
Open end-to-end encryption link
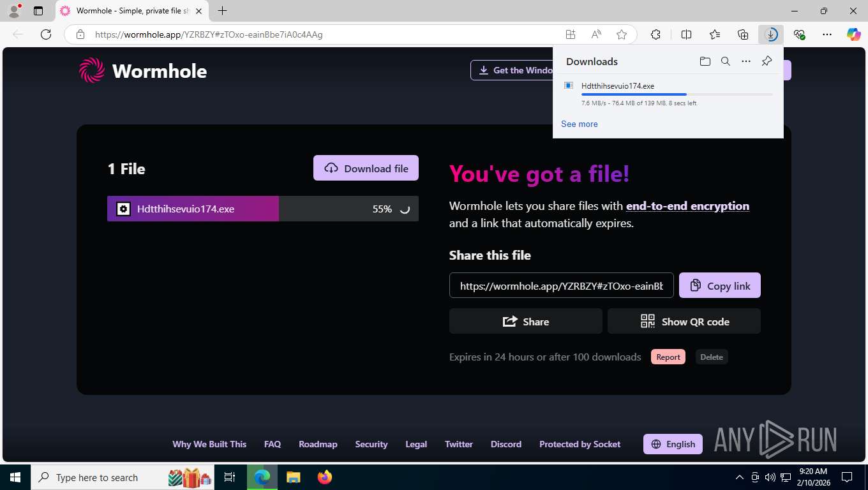[687, 206]
